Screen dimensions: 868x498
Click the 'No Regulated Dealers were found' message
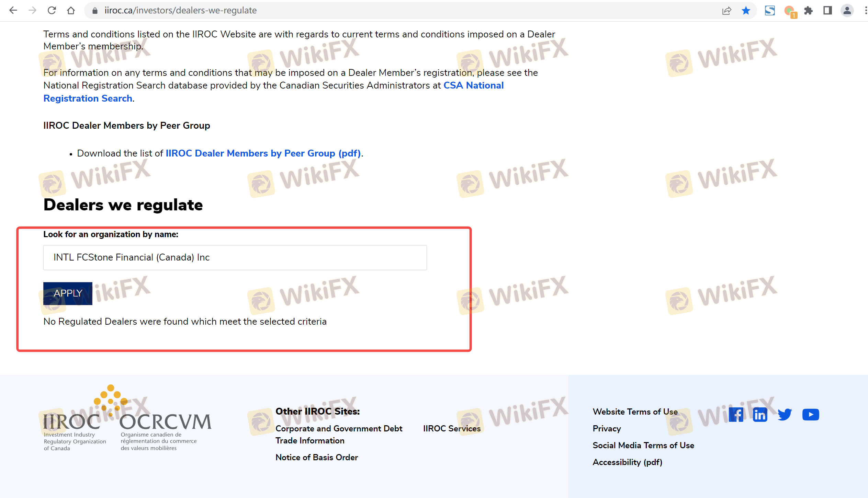pos(185,322)
